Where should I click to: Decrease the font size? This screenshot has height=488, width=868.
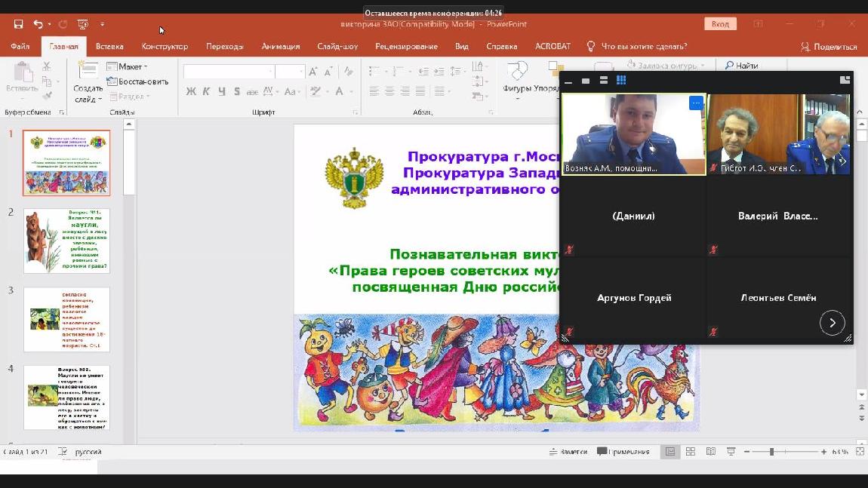coord(328,72)
